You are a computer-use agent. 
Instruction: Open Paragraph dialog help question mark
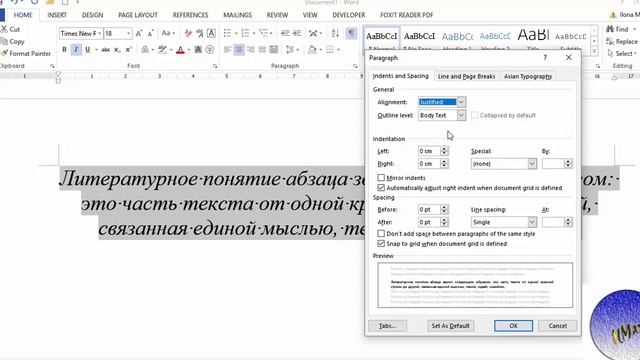(x=545, y=58)
